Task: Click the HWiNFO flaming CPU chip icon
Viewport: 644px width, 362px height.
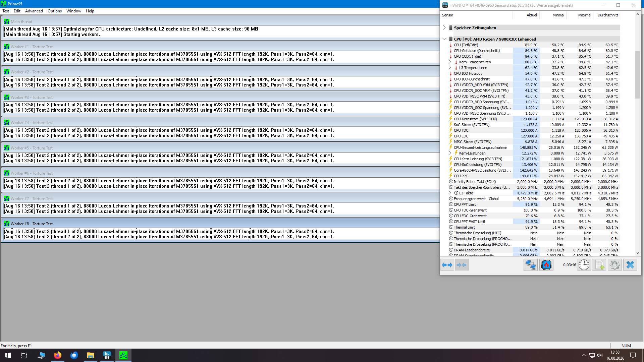Action: pos(546,265)
